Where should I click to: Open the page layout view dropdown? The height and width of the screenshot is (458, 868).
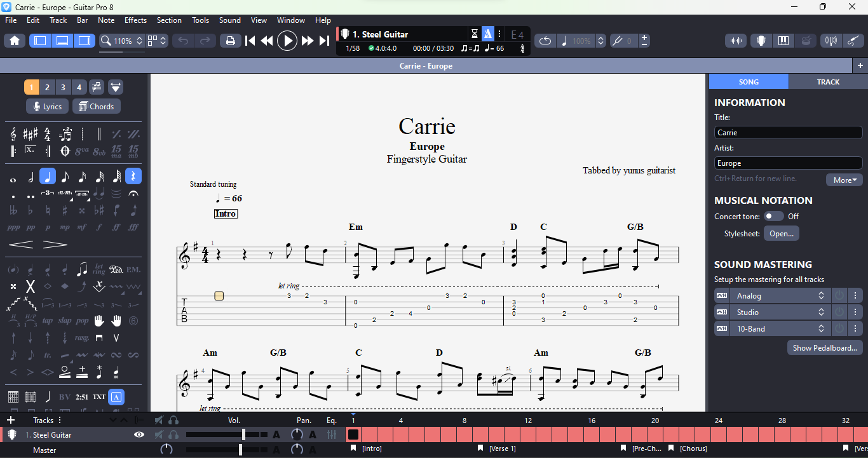click(x=157, y=41)
